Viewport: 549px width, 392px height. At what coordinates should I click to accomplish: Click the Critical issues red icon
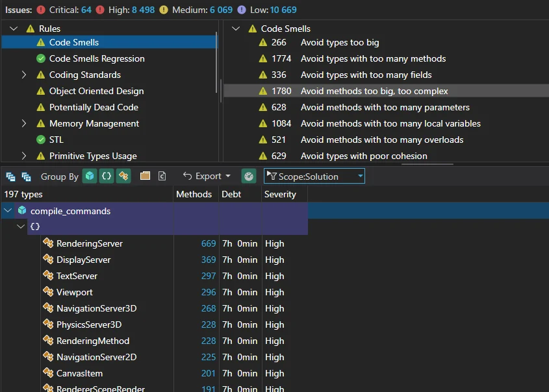pos(41,10)
